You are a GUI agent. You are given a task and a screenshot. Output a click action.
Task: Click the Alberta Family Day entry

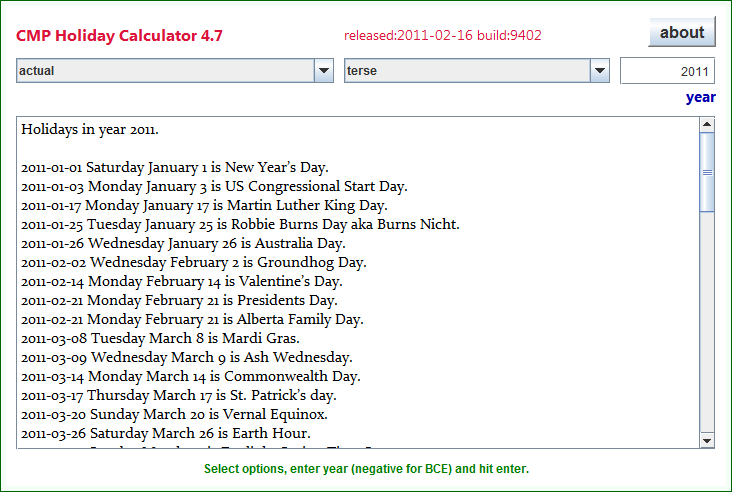[x=192, y=319]
